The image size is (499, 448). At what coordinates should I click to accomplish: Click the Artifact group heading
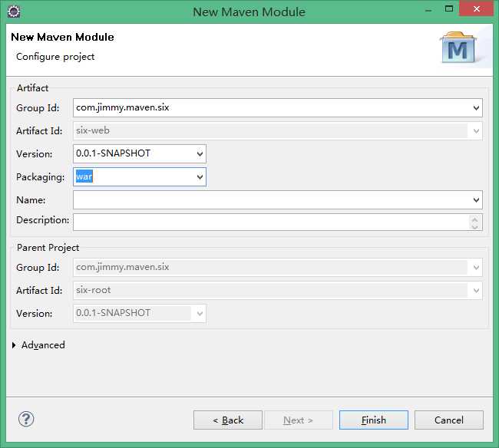tap(32, 87)
